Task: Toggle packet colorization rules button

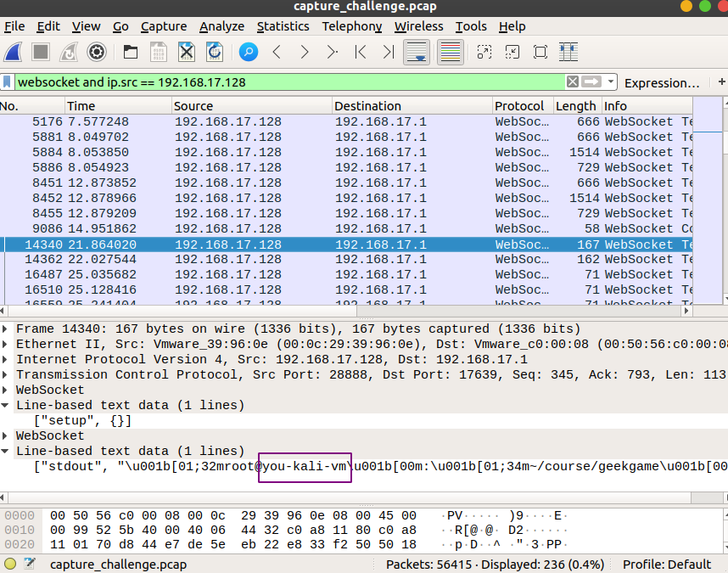Action: tap(451, 53)
